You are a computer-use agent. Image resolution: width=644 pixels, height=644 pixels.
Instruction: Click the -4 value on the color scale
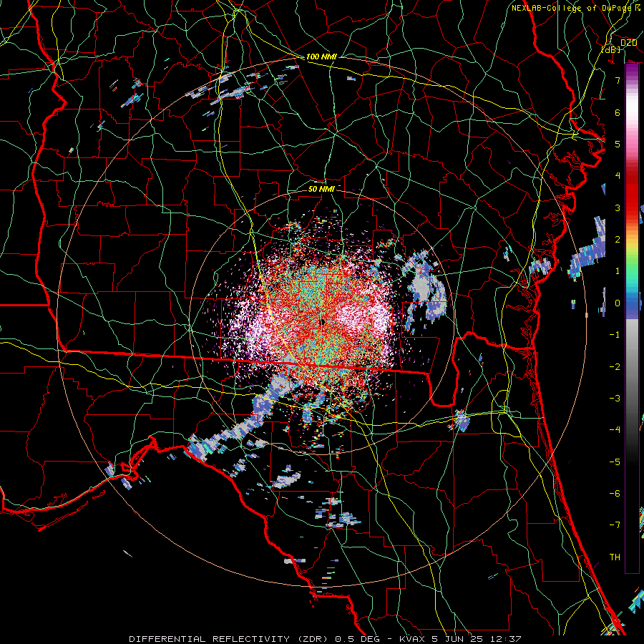pyautogui.click(x=615, y=430)
